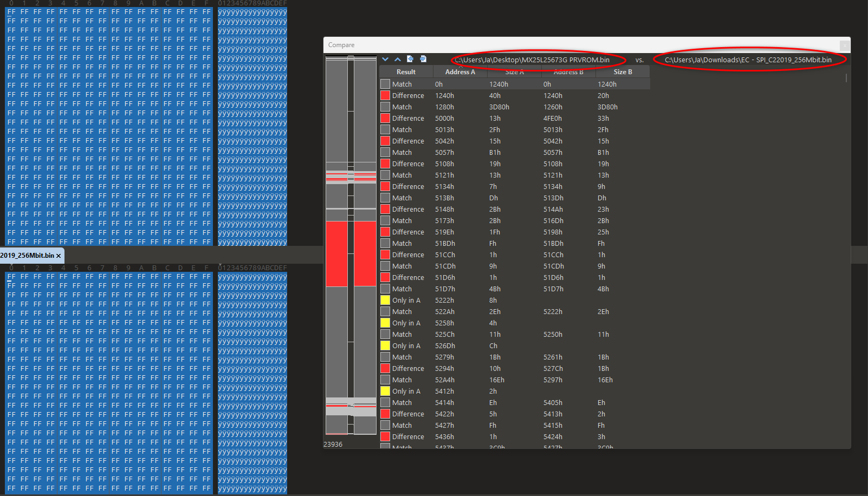Go to previous difference with up chevron

(x=398, y=59)
